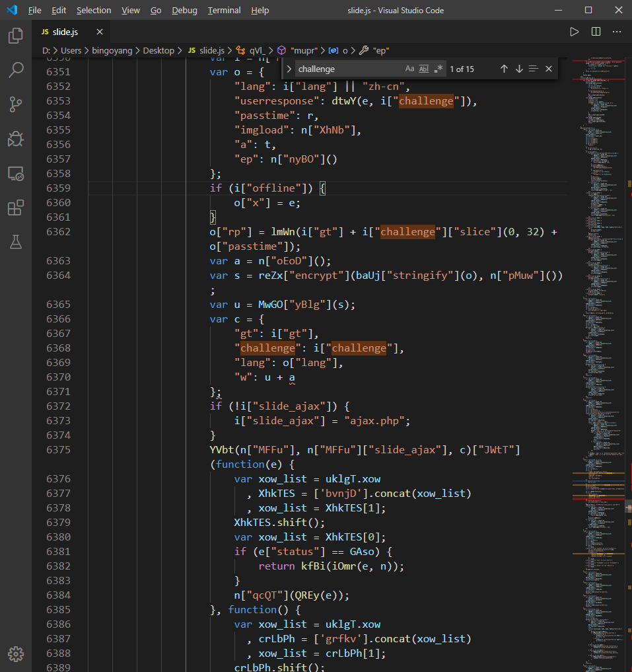Run the code with play icon
Viewport: 632px width, 672px height.
[574, 32]
